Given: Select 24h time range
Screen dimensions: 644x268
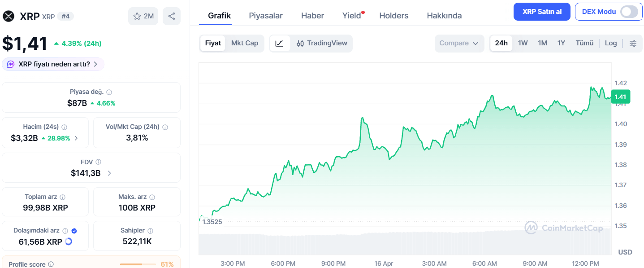Looking at the screenshot, I should click(x=501, y=43).
